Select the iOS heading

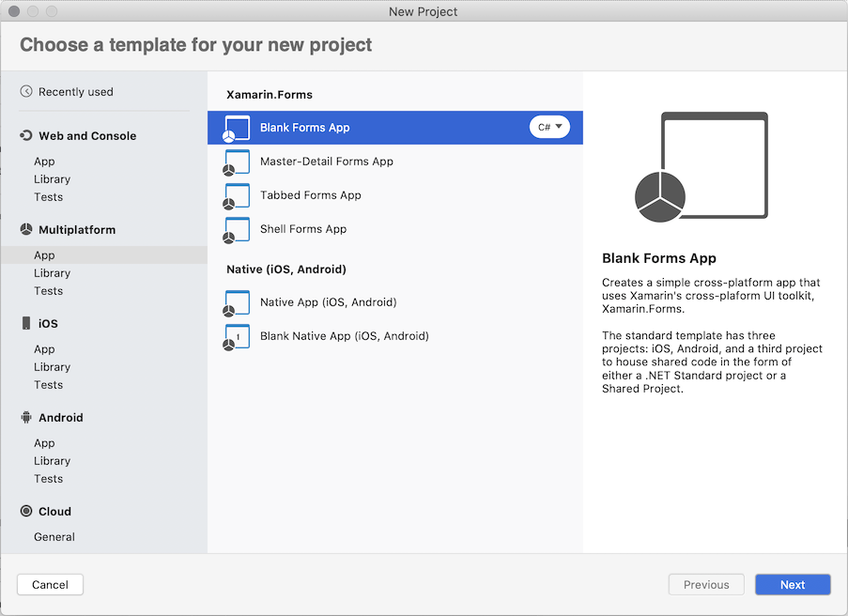tap(48, 323)
